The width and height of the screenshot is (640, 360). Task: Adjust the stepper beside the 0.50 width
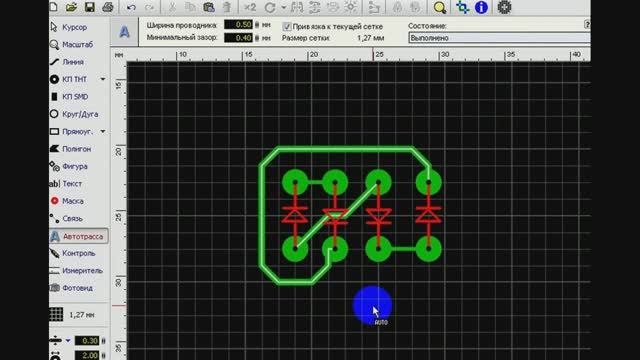pos(257,25)
